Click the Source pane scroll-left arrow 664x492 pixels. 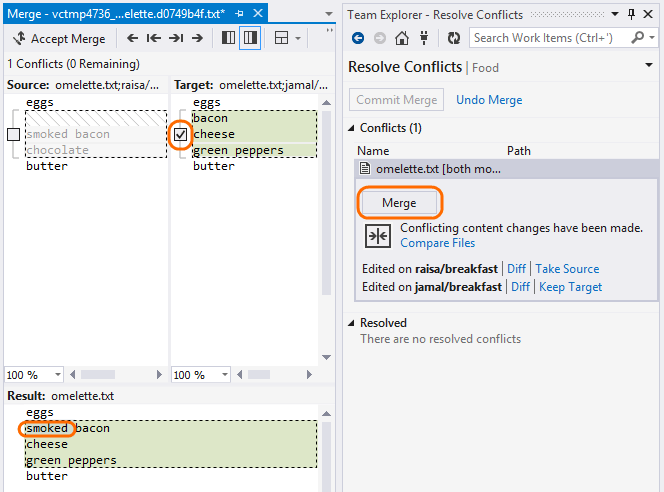point(72,375)
